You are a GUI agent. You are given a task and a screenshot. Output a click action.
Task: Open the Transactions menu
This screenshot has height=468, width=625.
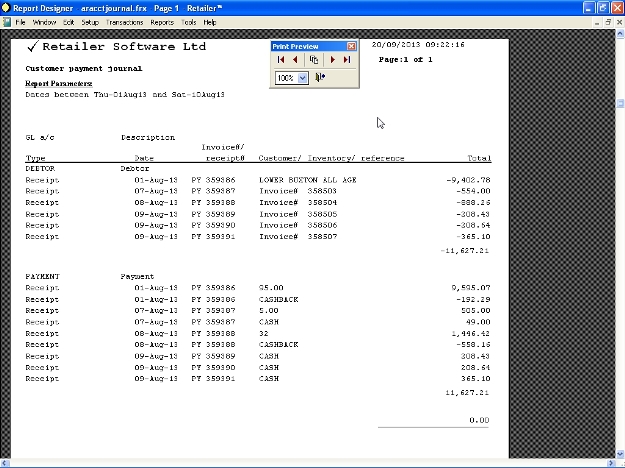tap(124, 21)
